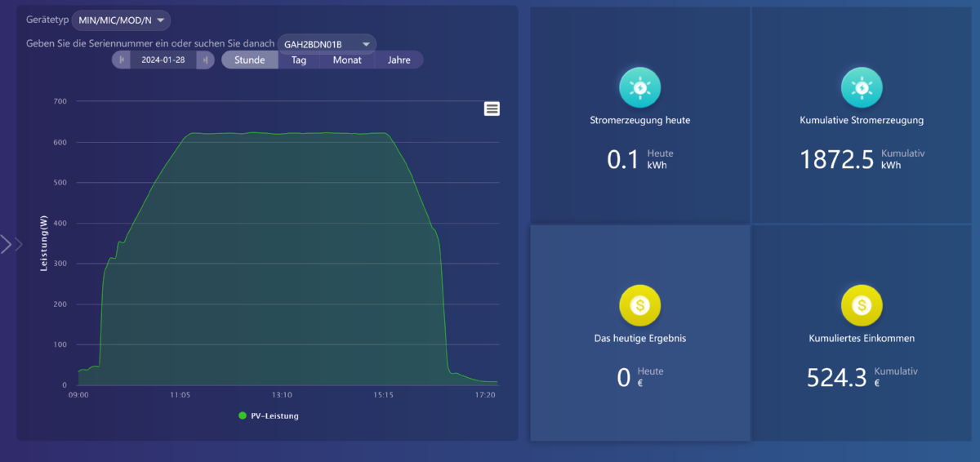The height and width of the screenshot is (462, 980).
Task: Switch to the Stunde view tab
Action: [250, 60]
